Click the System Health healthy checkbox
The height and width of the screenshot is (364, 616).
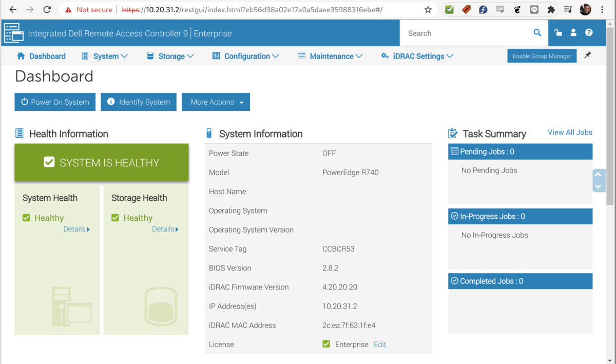pos(26,218)
